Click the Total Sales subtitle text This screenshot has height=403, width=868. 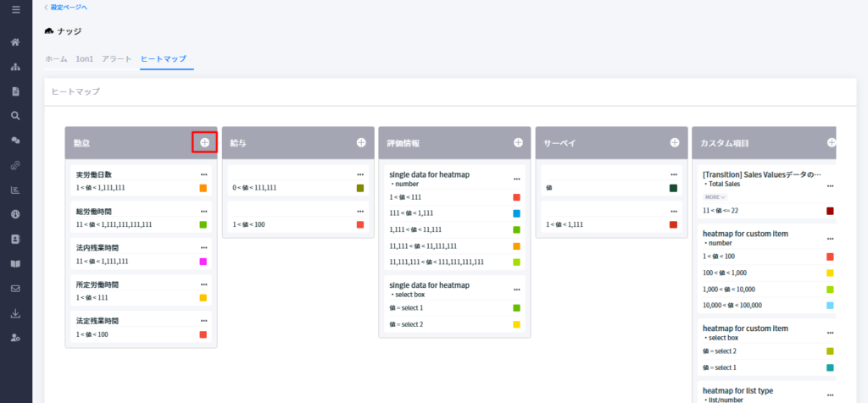pos(722,184)
